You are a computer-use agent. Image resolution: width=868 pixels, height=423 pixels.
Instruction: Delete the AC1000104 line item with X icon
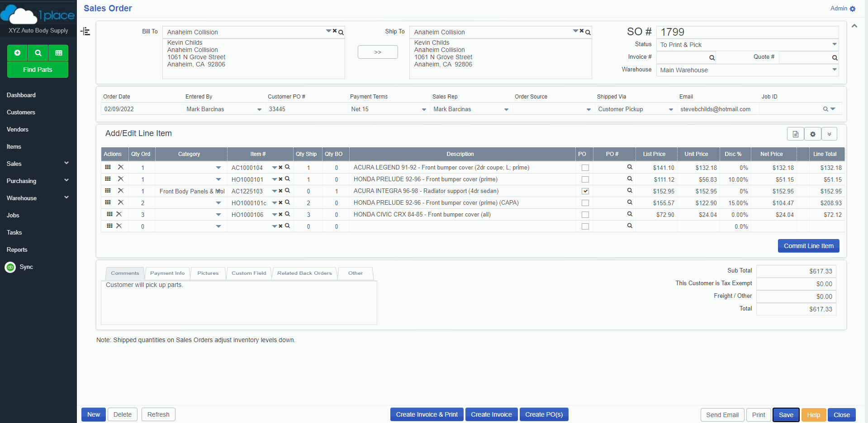point(121,167)
